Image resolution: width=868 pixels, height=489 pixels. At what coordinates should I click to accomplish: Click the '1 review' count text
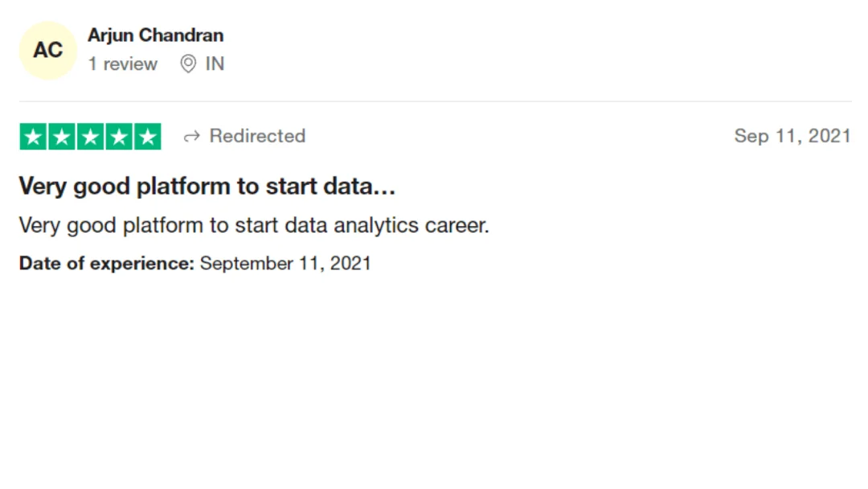pos(123,64)
